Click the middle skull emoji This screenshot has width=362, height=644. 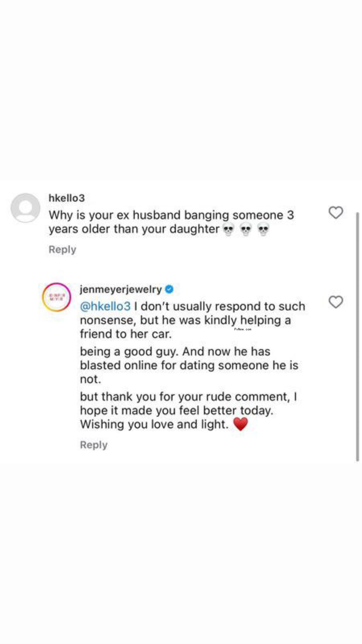246,229
